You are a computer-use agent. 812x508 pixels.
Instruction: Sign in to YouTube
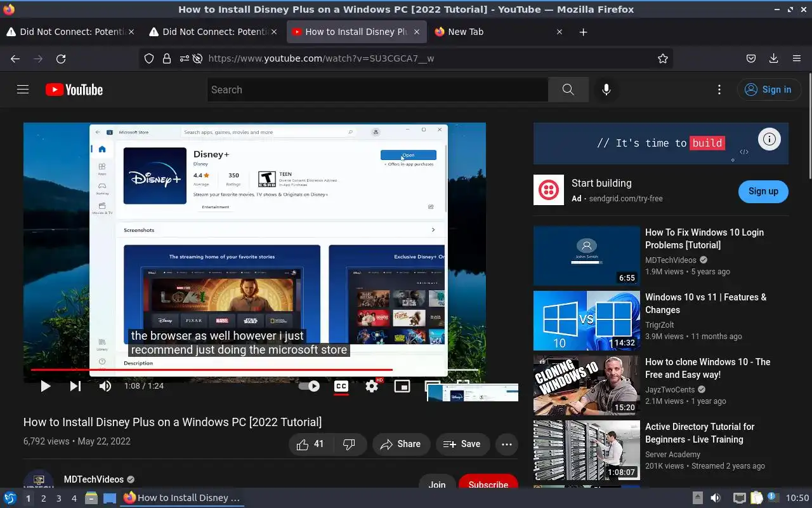coord(768,90)
